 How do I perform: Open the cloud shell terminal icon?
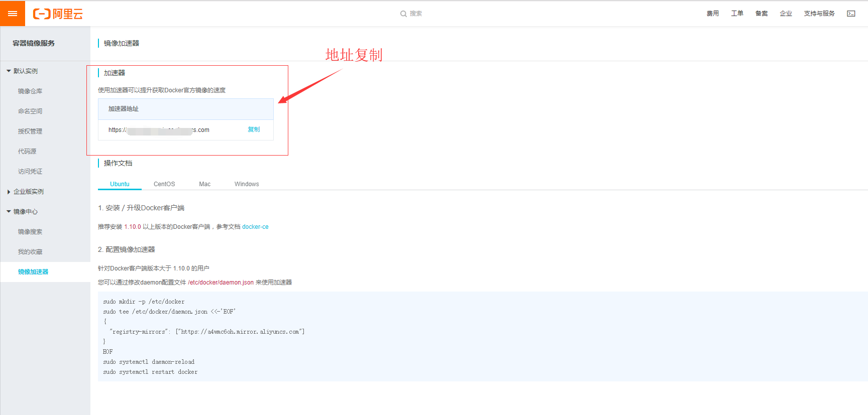[x=851, y=14]
